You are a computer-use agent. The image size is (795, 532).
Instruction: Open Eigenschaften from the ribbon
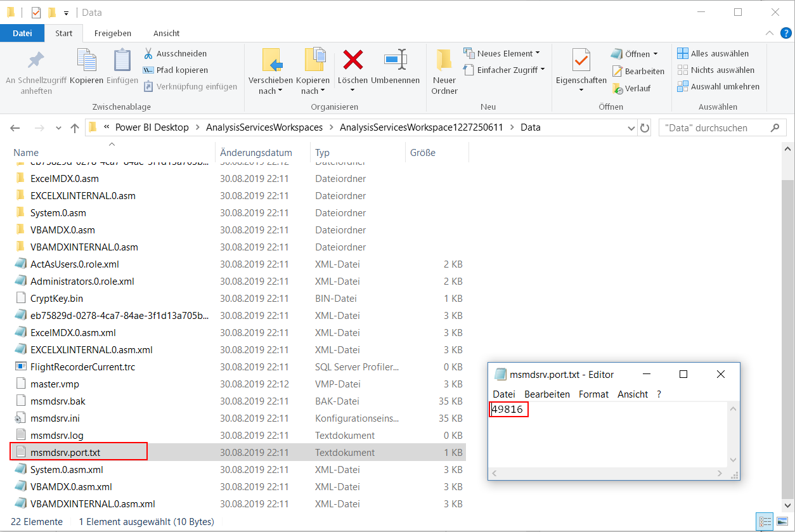pos(581,60)
